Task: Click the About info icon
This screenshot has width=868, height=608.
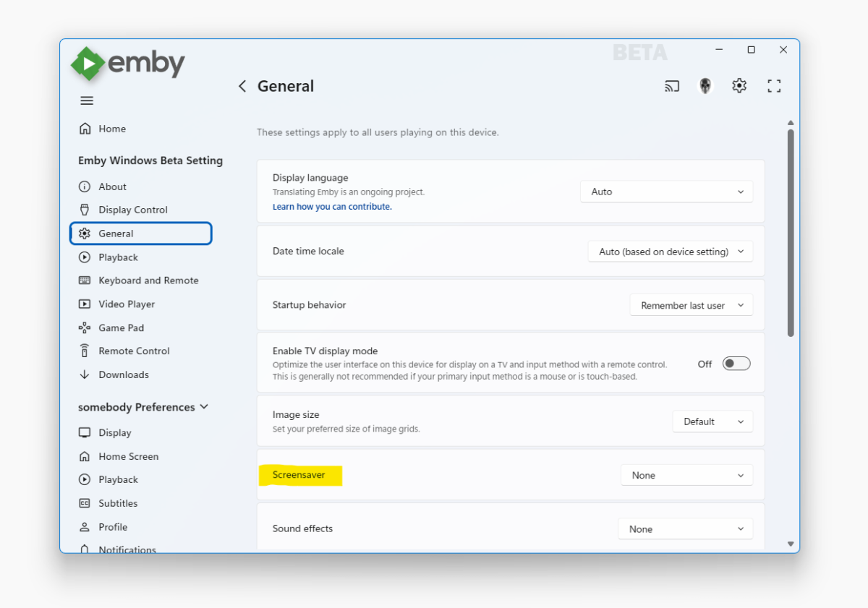Action: [85, 187]
